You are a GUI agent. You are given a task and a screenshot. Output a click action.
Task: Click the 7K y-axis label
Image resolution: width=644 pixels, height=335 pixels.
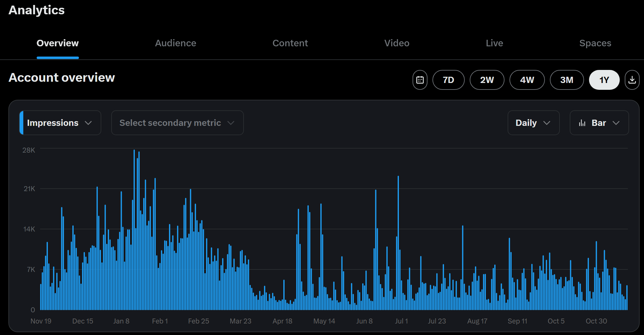pos(31,269)
